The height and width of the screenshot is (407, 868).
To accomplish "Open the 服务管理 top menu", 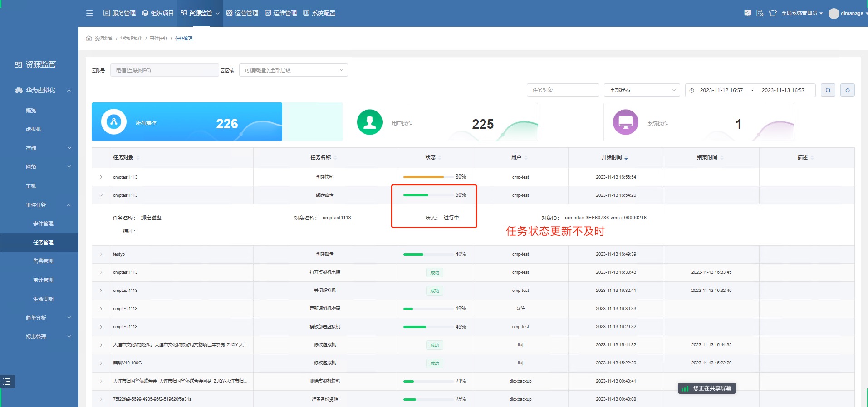I will click(x=120, y=13).
